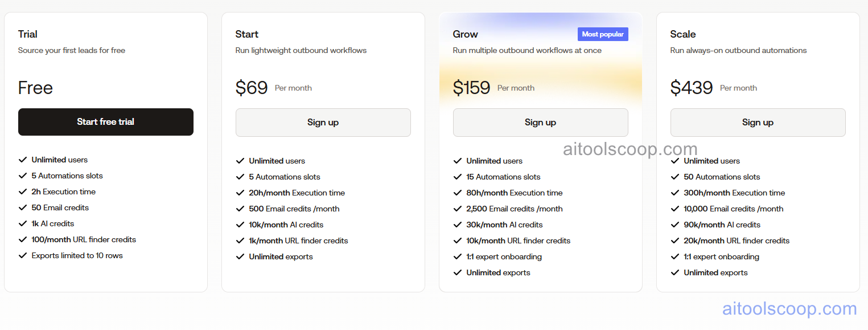Click the Scale plan title
868x330 pixels.
point(683,34)
